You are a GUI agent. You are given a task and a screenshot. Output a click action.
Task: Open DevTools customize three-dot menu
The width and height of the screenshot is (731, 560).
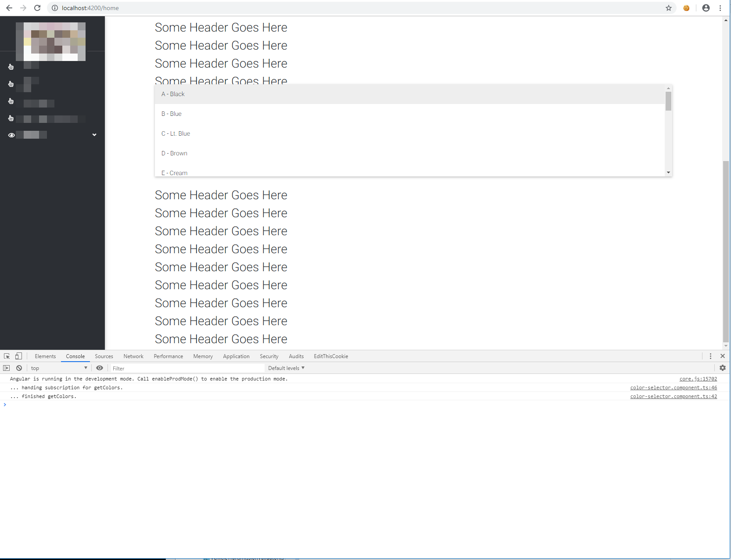pos(710,356)
